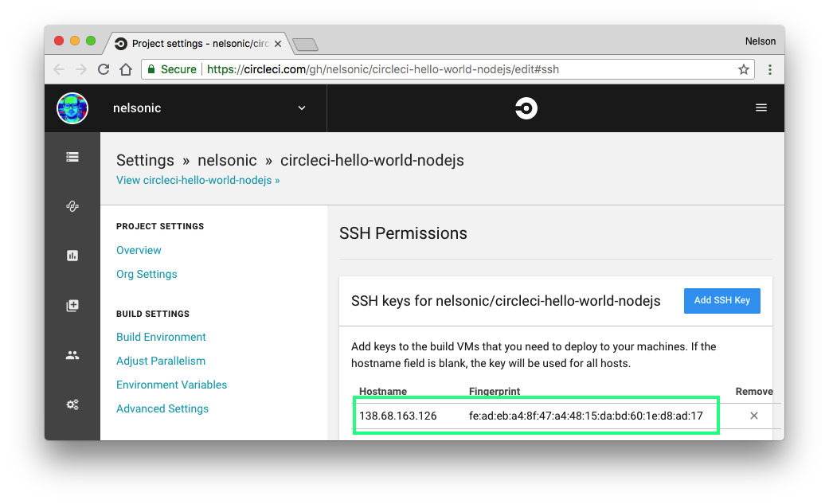Click the CircleCI logo in the header

(526, 108)
